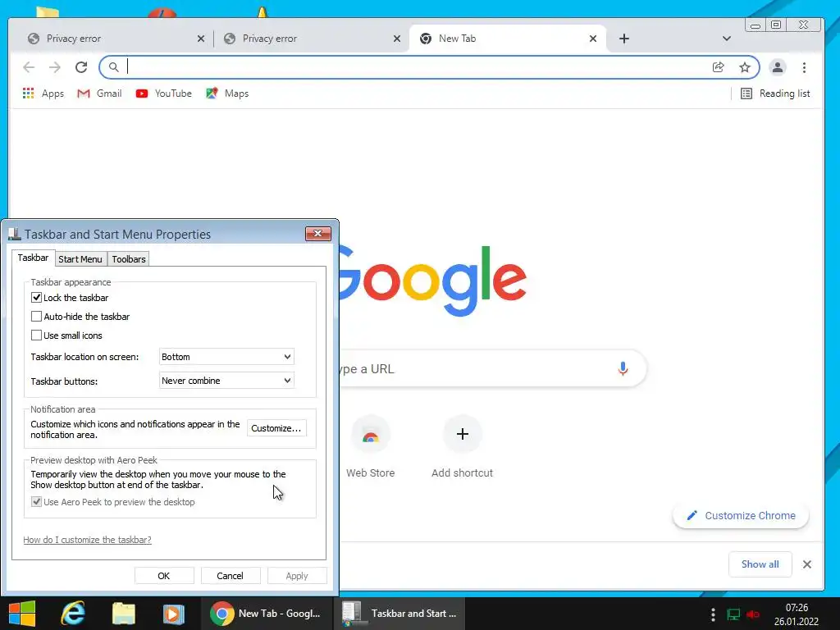Close the Taskbar Properties dialog
840x630 pixels.
pos(317,234)
